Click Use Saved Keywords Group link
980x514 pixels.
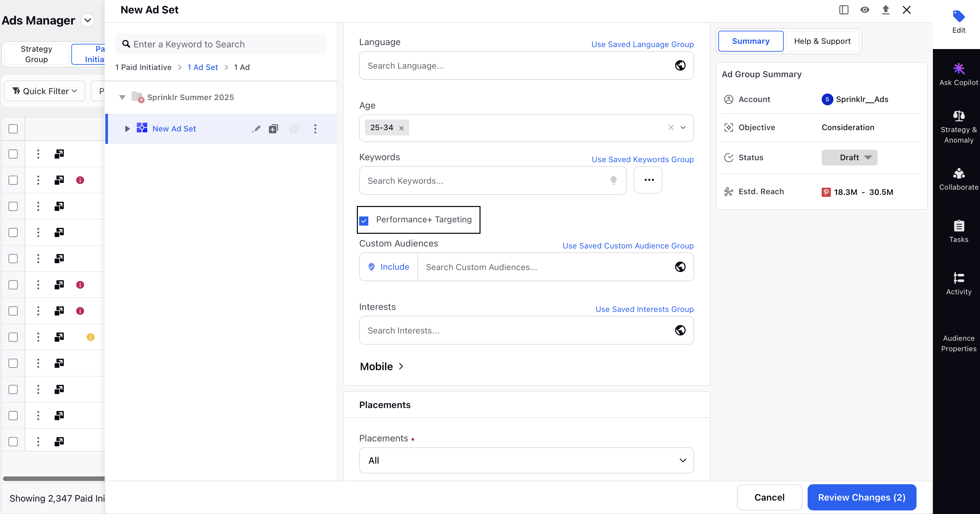point(642,160)
